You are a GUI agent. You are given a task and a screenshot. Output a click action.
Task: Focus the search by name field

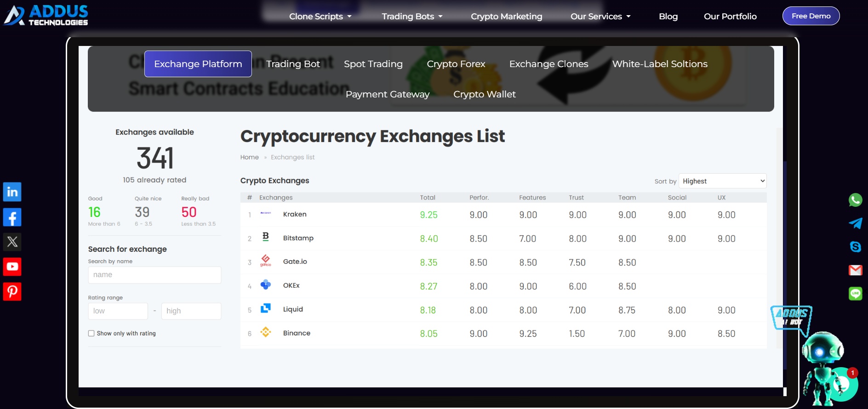click(154, 275)
